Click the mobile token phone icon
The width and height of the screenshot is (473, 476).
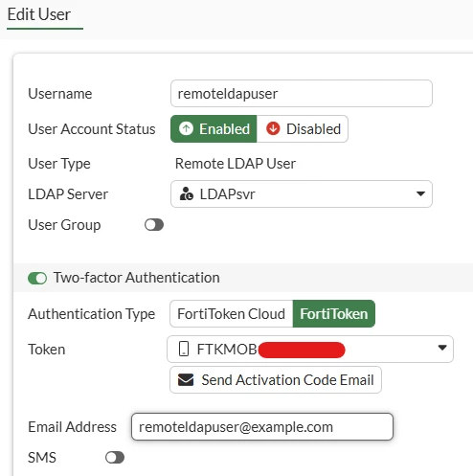pos(184,349)
